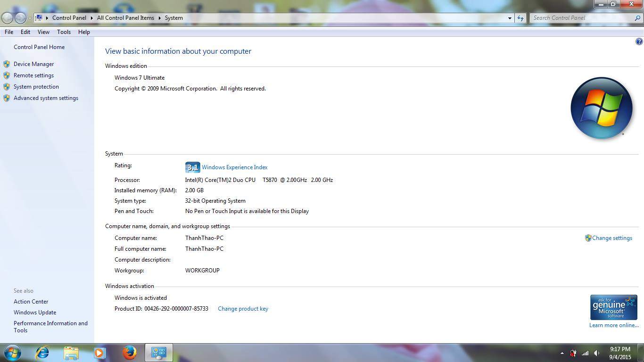This screenshot has height=362, width=644.
Task: Click the Control Panel icon in address bar
Action: pos(39,17)
